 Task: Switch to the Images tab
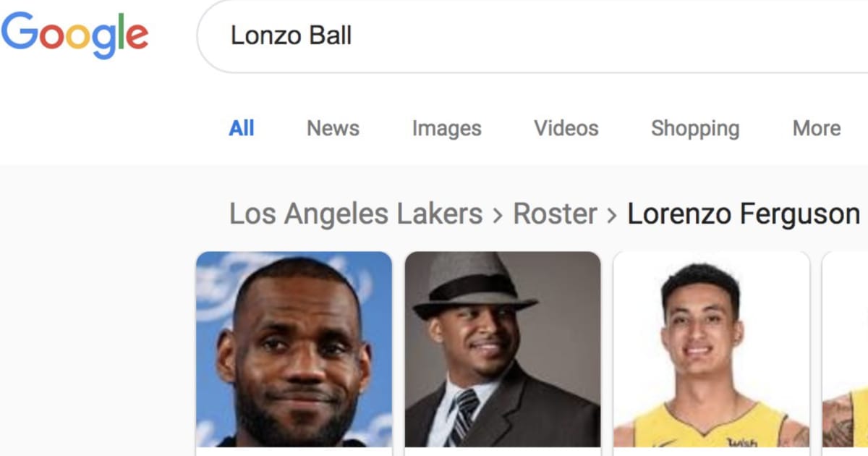446,128
